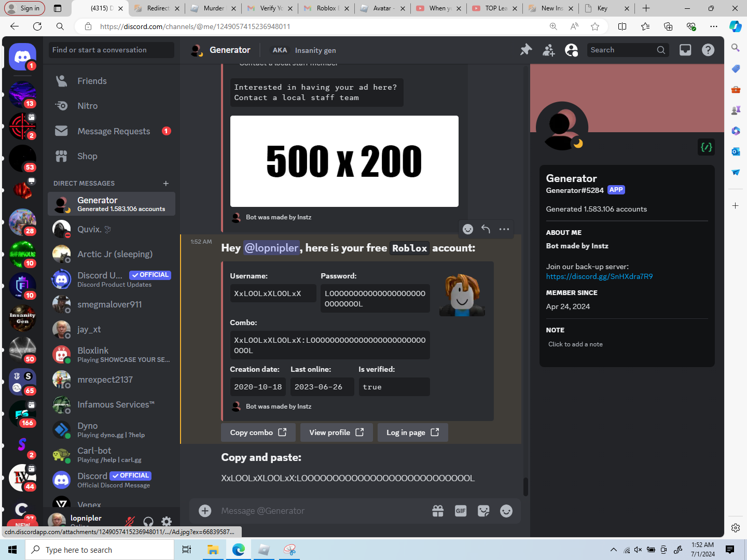This screenshot has width=747, height=560.
Task: Add this page to favorites
Action: click(x=595, y=26)
